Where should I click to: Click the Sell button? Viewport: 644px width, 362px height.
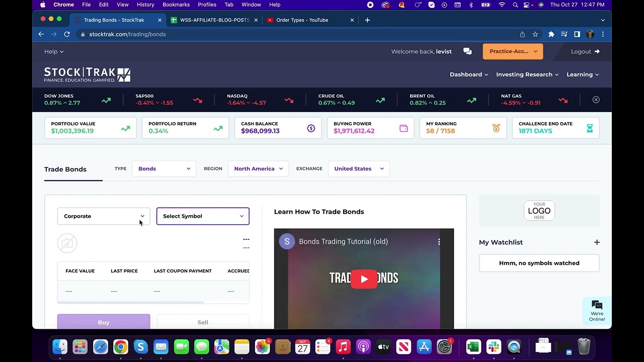point(203,322)
